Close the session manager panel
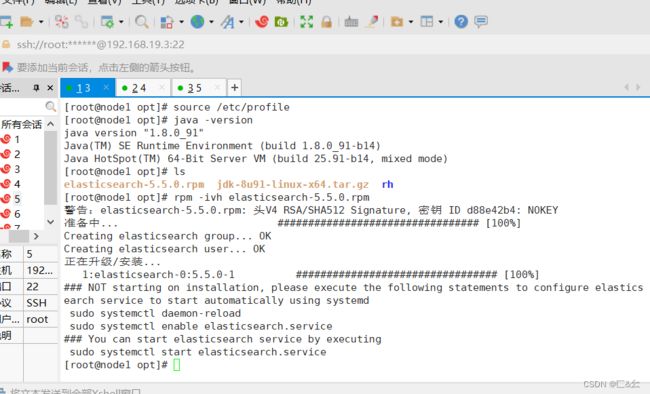650x394 pixels. pos(50,88)
